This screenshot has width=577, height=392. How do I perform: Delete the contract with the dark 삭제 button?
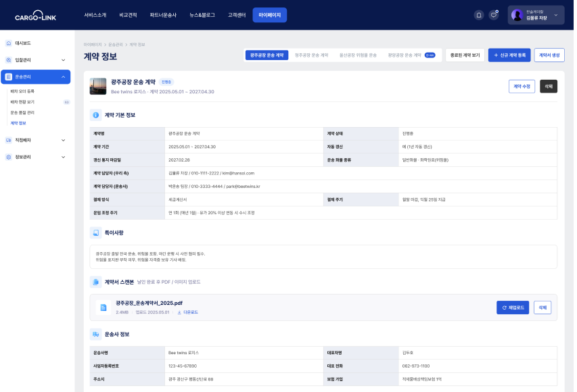549,87
